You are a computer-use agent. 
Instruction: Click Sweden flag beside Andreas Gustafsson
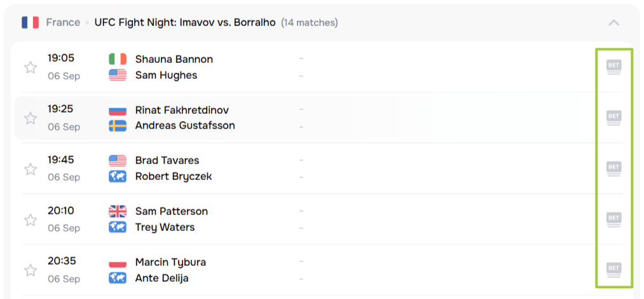pyautogui.click(x=118, y=126)
